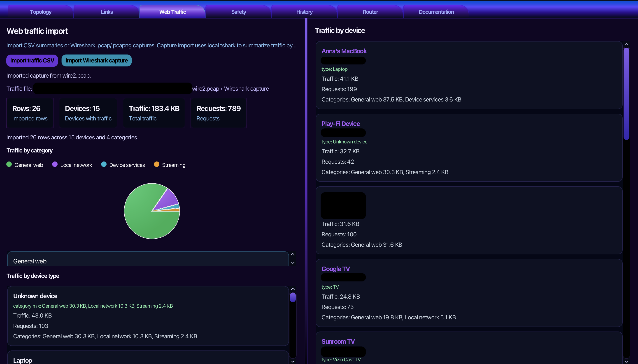Click the Traffic by category heading

click(x=29, y=150)
